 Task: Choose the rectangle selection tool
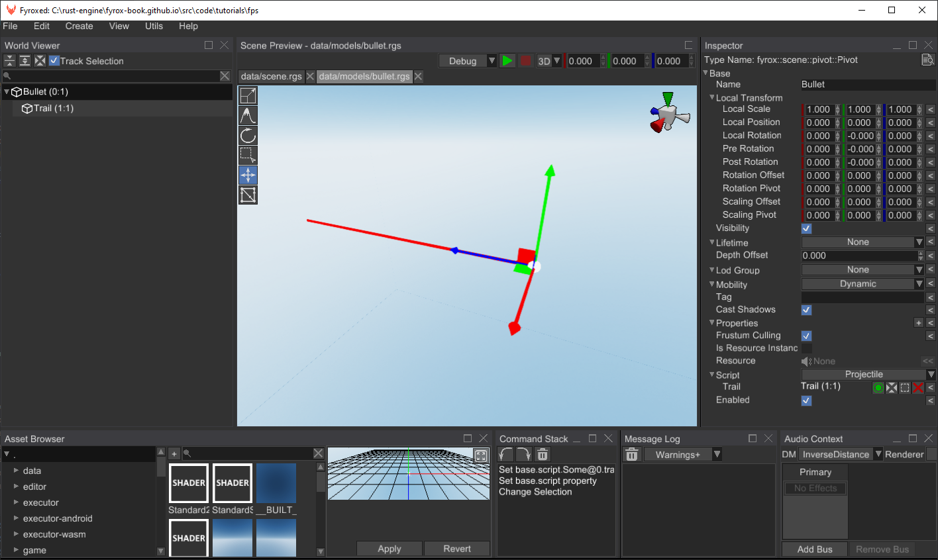248,156
